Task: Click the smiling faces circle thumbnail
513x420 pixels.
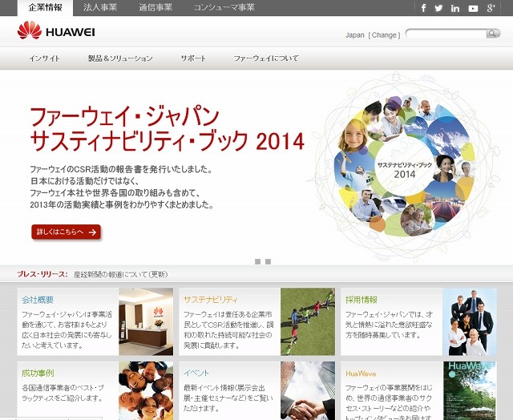Action: [146, 390]
